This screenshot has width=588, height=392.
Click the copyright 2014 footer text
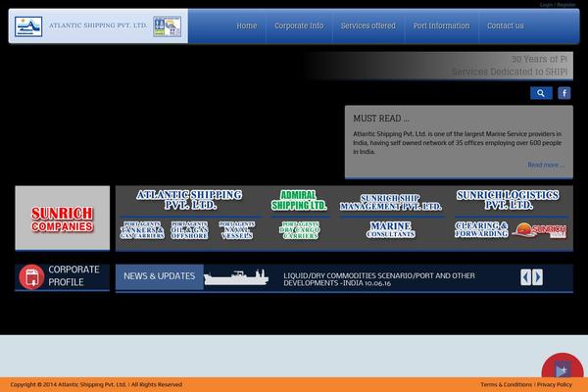point(96,384)
